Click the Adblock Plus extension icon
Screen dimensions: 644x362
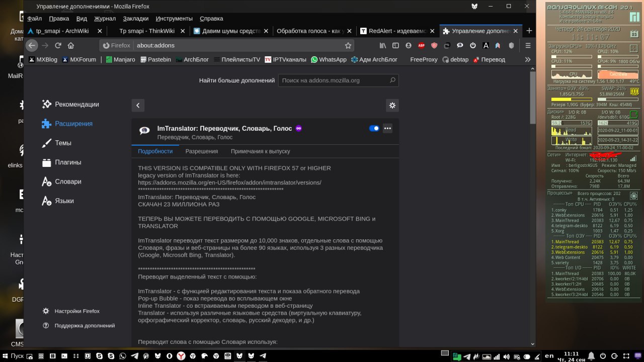pos(421,45)
